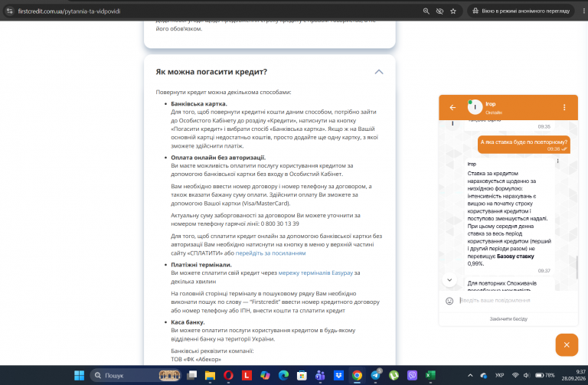Viewport: 588px width, 385px height.
Task: Click the incognito window indicator button
Action: pos(521,11)
